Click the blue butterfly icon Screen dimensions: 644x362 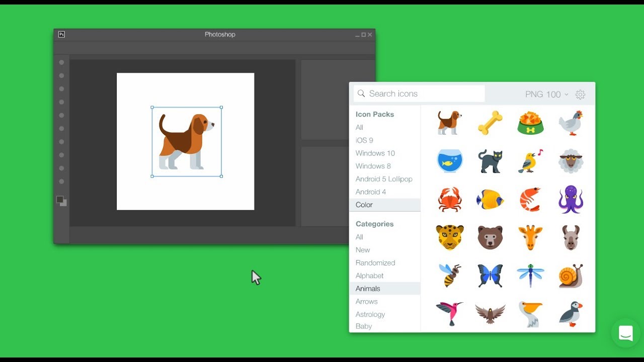(x=490, y=276)
